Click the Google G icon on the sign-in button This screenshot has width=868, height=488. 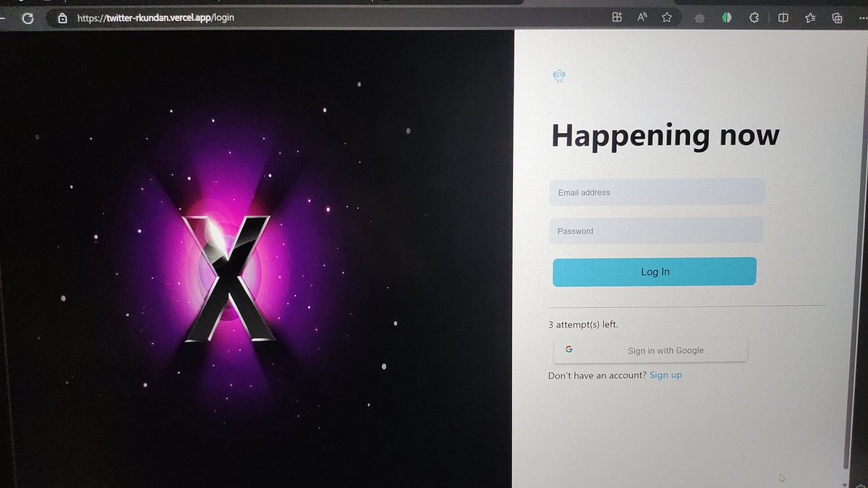[x=569, y=348]
